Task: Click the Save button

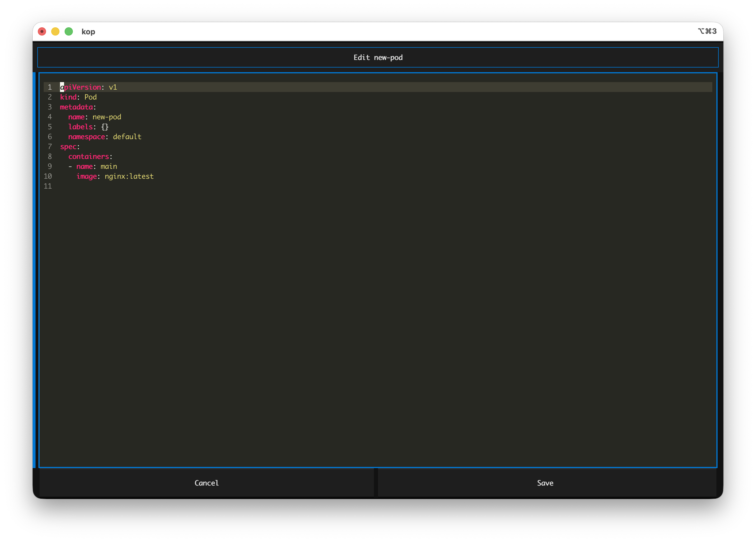Action: pyautogui.click(x=547, y=483)
